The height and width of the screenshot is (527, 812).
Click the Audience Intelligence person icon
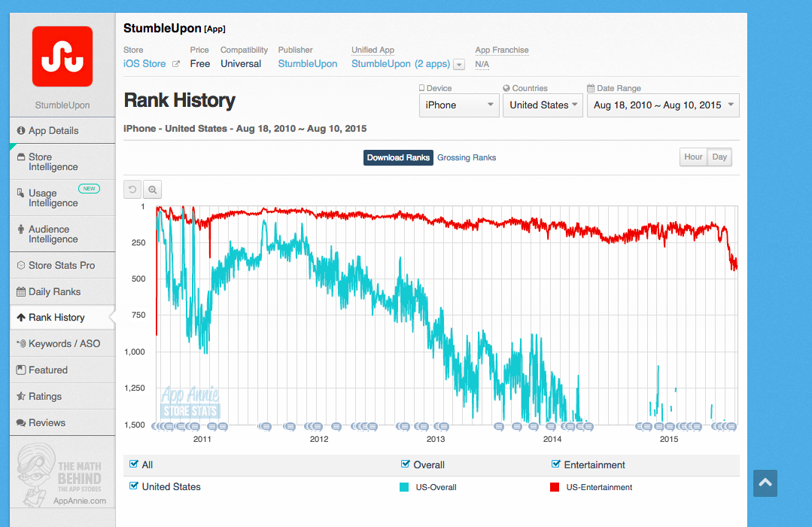point(21,229)
